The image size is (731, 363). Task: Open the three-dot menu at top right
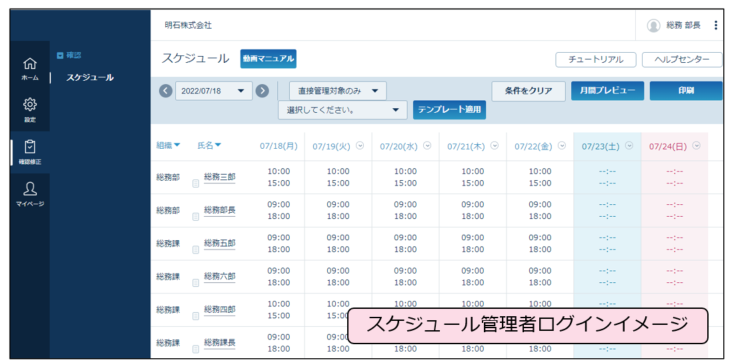click(716, 26)
